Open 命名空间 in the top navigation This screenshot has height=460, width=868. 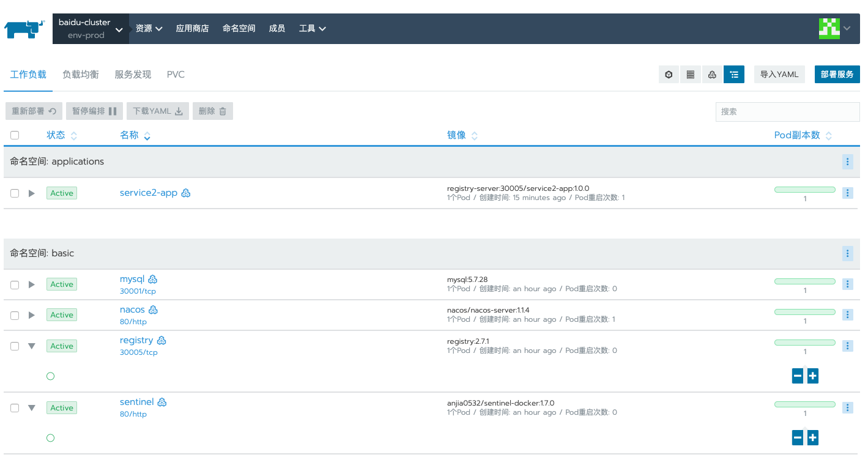click(x=239, y=28)
